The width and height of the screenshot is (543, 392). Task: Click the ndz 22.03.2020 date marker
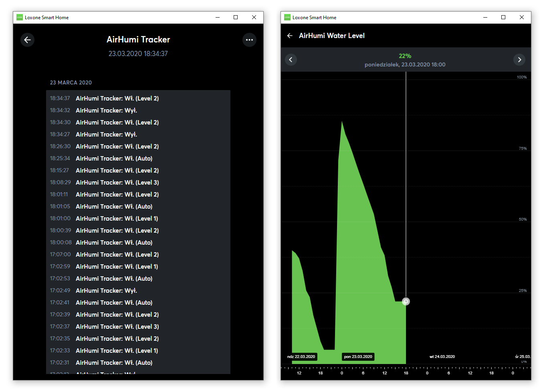[301, 357]
